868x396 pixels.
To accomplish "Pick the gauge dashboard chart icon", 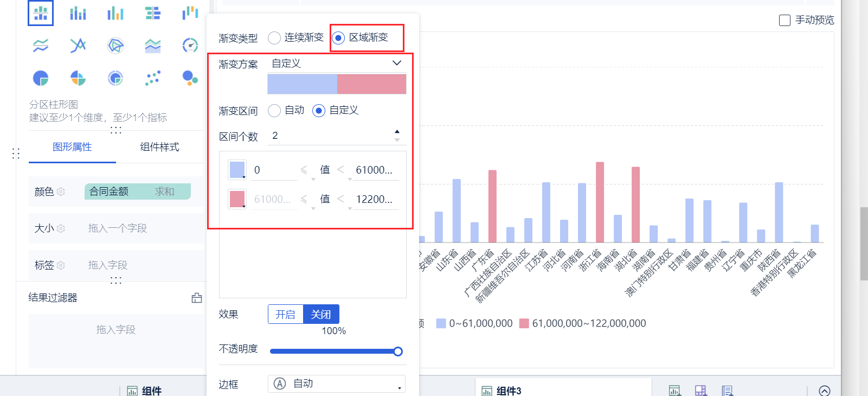I will coord(190,46).
